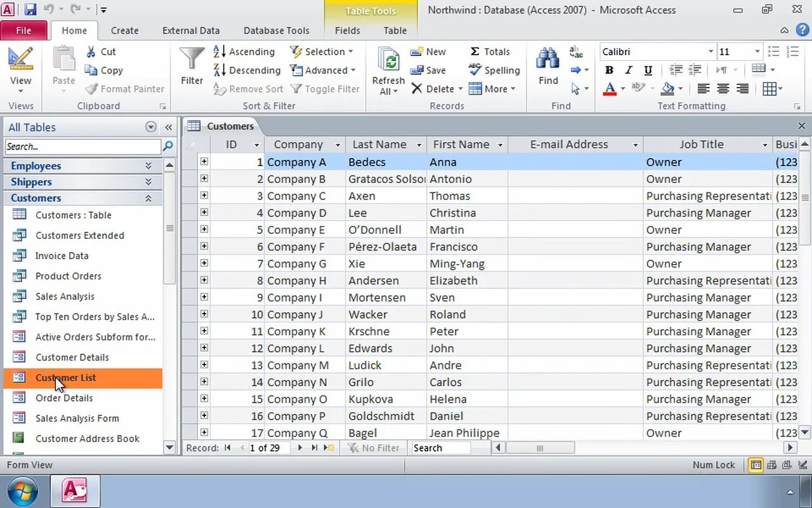Collapse the navigation pane with chevrons
This screenshot has width=812, height=508.
click(x=168, y=127)
